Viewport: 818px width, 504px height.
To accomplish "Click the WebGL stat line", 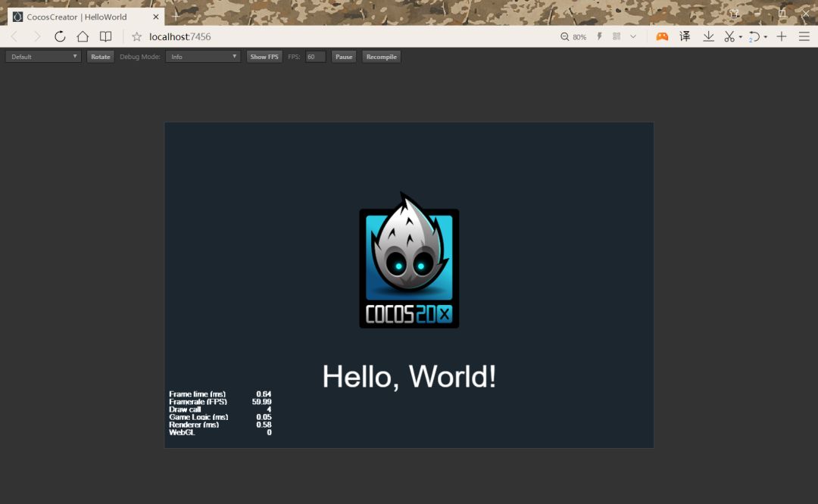I will click(x=220, y=432).
